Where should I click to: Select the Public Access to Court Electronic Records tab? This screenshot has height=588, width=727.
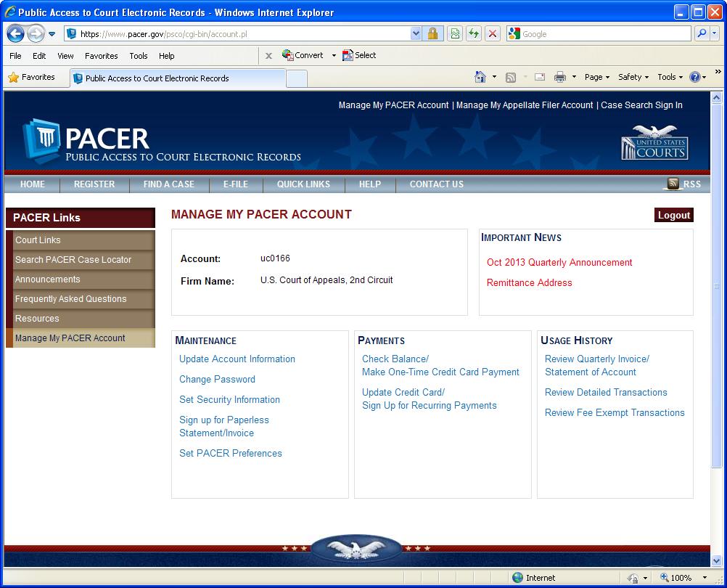[178, 78]
